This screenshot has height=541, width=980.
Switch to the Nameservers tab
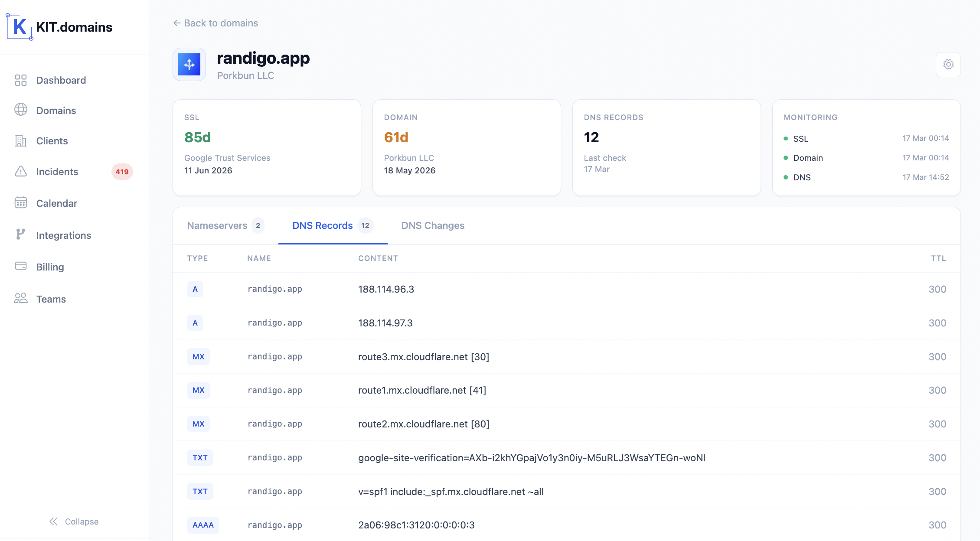pyautogui.click(x=217, y=225)
